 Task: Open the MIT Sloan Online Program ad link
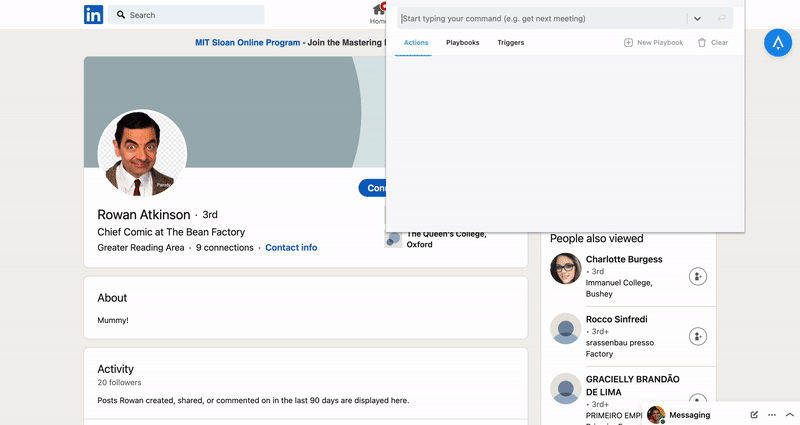coord(247,42)
